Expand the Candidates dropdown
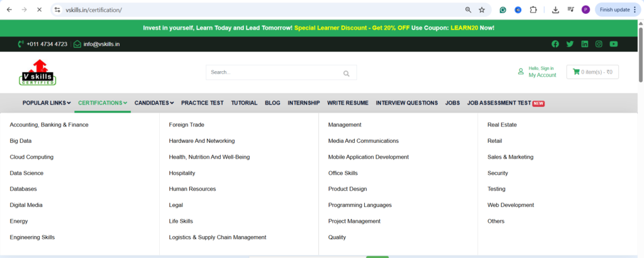The height and width of the screenshot is (258, 644). coord(154,103)
